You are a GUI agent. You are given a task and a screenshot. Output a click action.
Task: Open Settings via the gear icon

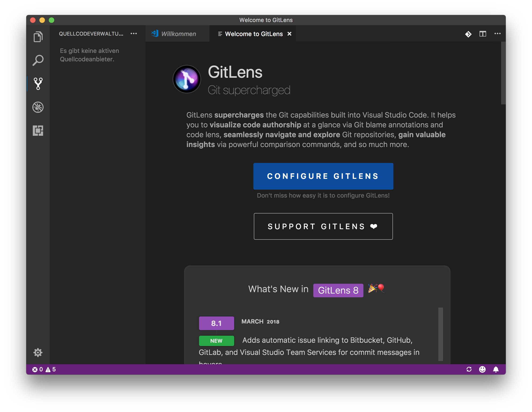38,353
